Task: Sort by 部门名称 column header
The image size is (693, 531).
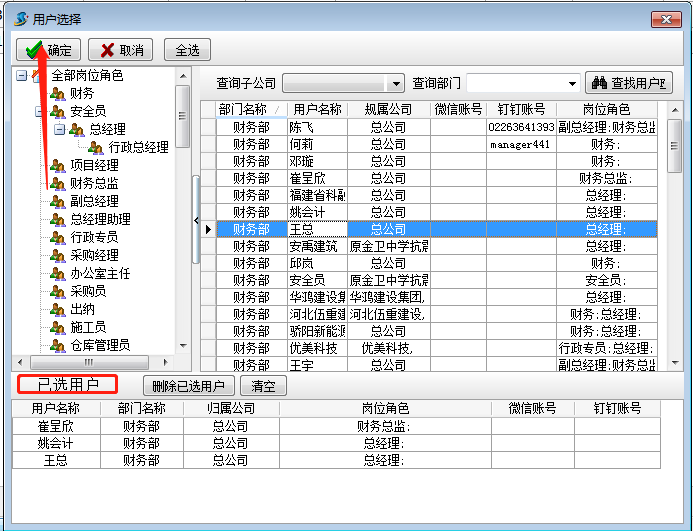Action: point(243,109)
